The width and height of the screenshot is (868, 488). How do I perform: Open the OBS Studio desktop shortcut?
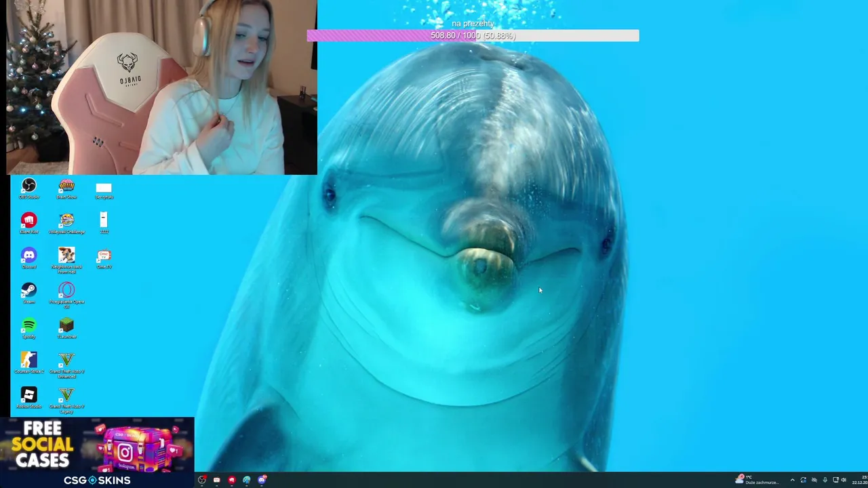pyautogui.click(x=28, y=188)
